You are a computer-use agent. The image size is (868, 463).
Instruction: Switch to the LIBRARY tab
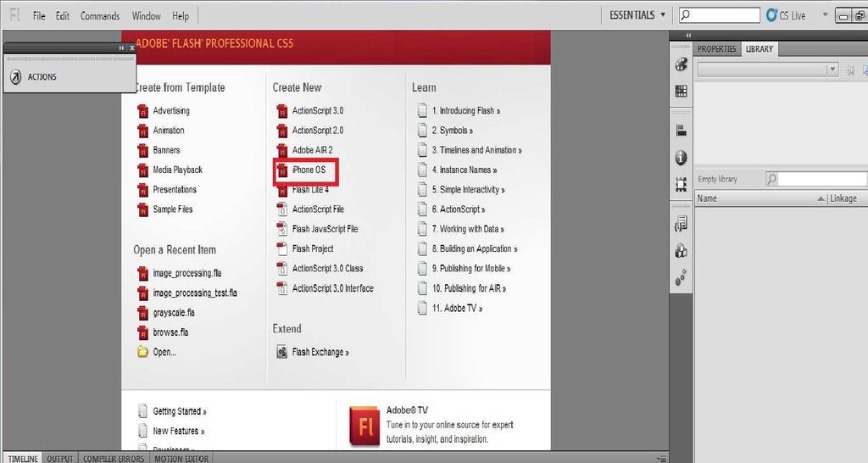pyautogui.click(x=759, y=48)
